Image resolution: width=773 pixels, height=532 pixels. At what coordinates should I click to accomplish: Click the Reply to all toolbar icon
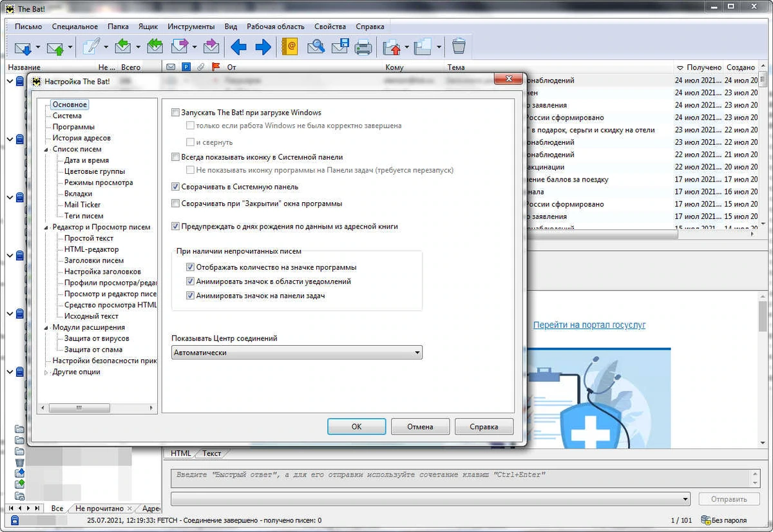[155, 47]
